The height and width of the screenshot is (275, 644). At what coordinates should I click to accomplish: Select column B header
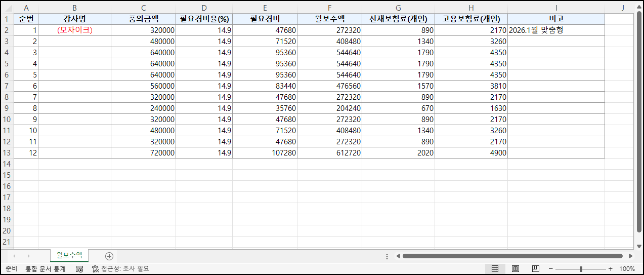74,8
